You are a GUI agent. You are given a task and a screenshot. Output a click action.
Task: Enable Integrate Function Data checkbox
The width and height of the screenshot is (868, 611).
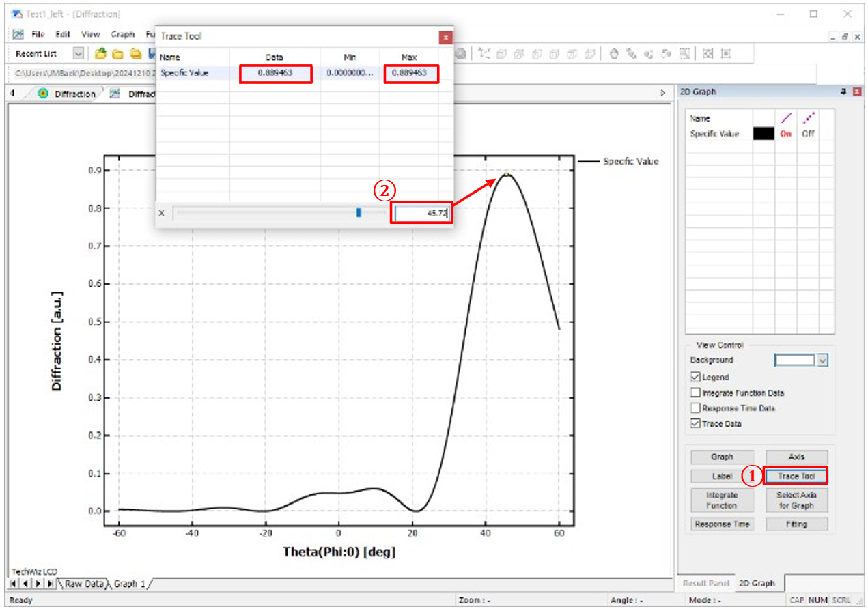point(696,393)
